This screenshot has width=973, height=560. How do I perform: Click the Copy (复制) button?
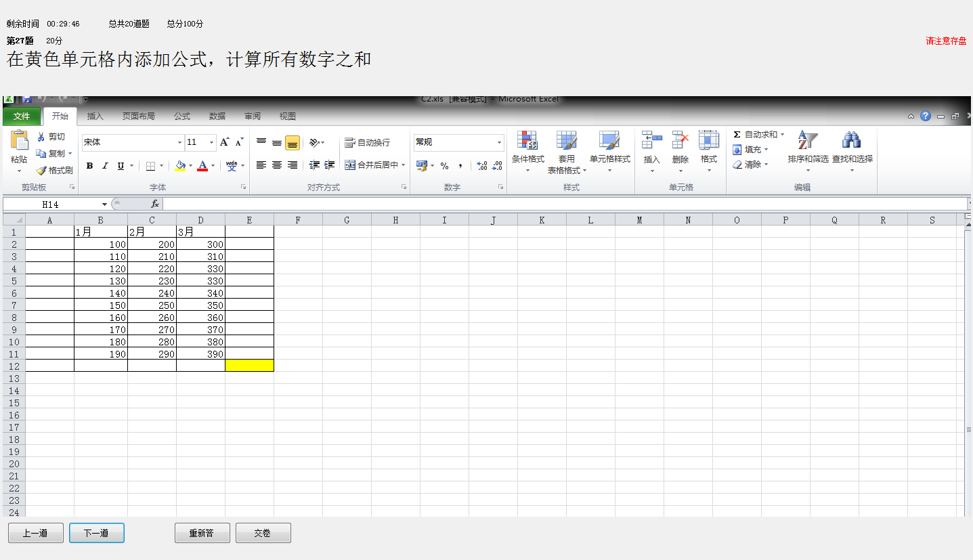coord(53,154)
